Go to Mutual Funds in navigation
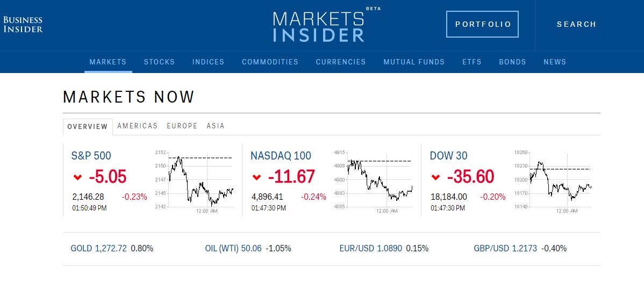This screenshot has height=290, width=644. [414, 62]
